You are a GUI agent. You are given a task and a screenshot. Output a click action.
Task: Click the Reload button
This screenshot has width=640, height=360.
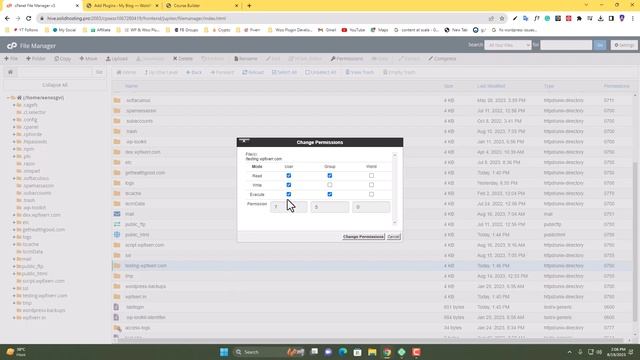[x=253, y=72]
